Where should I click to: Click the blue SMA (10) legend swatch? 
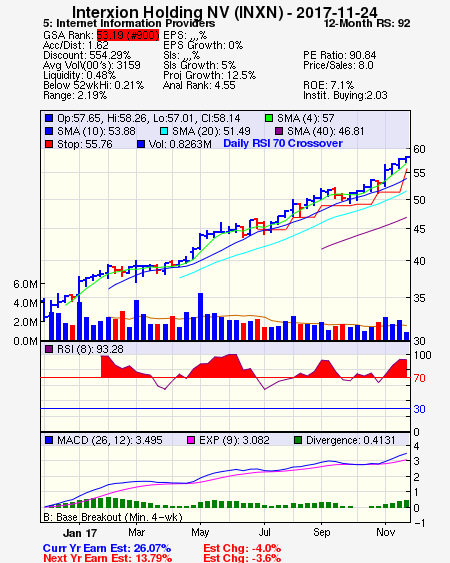[x=49, y=131]
